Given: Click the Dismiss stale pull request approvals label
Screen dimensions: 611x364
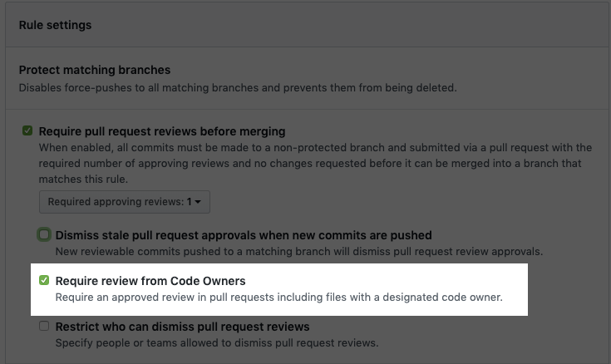Looking at the screenshot, I should pyautogui.click(x=244, y=235).
